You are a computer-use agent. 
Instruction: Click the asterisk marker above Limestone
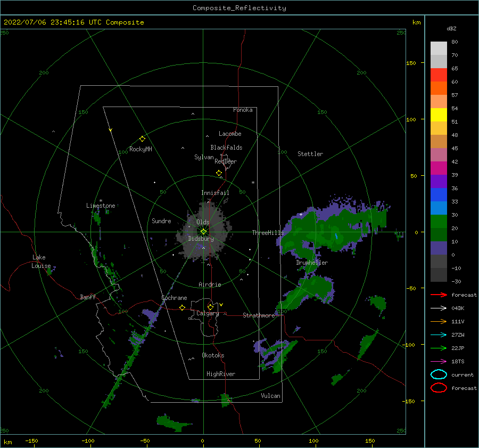pos(101,201)
